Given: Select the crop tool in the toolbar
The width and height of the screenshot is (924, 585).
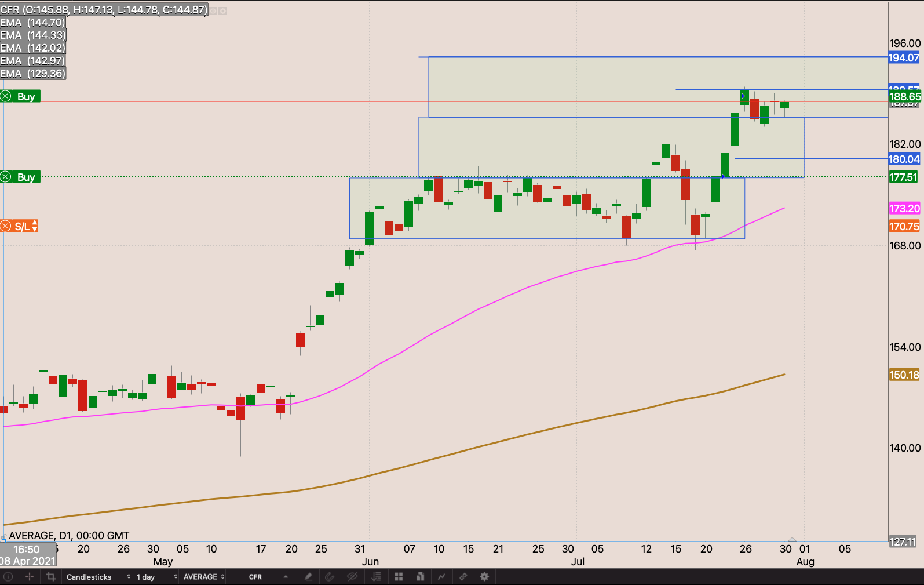Looking at the screenshot, I should click(51, 577).
